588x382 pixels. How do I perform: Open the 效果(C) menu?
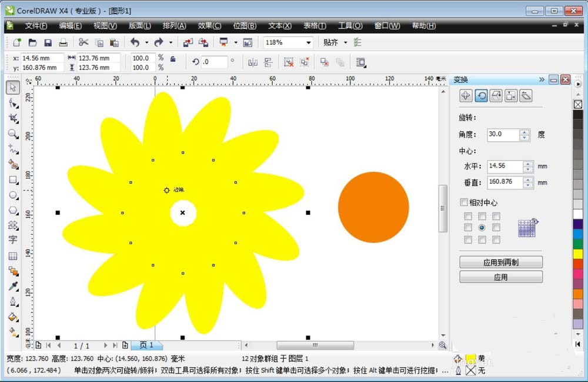click(x=209, y=26)
